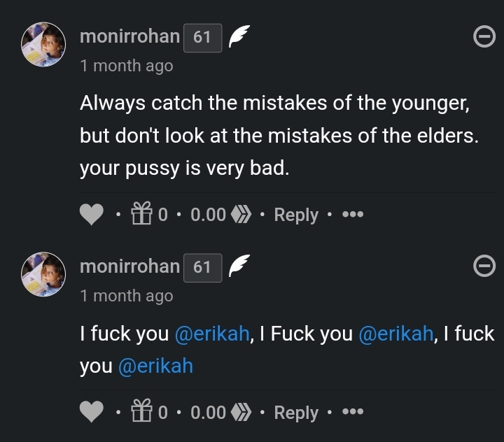Viewport: 504px width, 442px height.
Task: Click the 61 reputation badge in second comment
Action: 202,267
